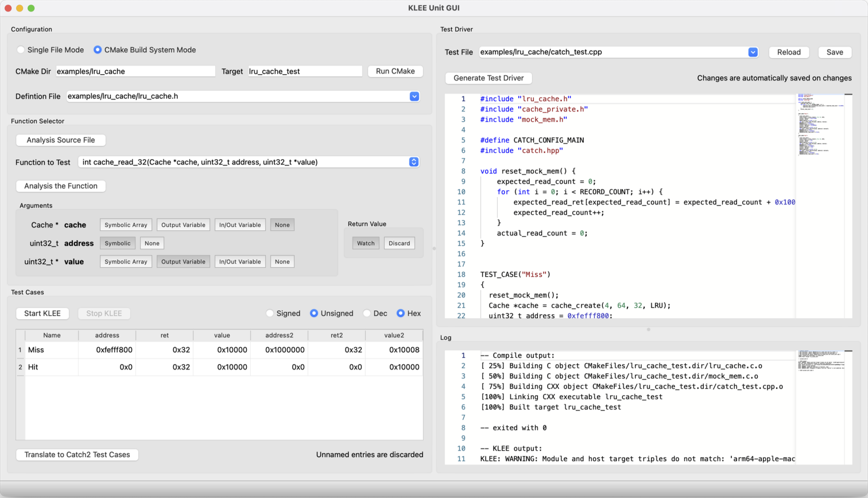Click the Generate Test Driver button
This screenshot has height=498, width=868.
click(x=489, y=78)
